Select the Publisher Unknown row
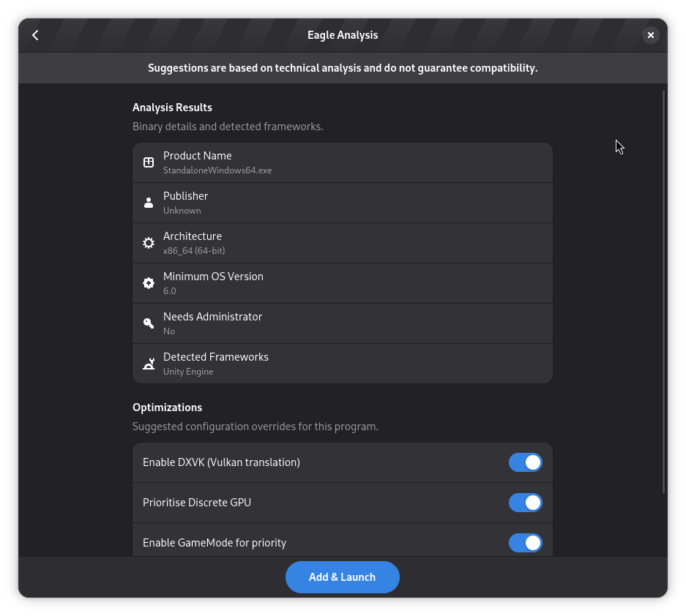 tap(342, 203)
